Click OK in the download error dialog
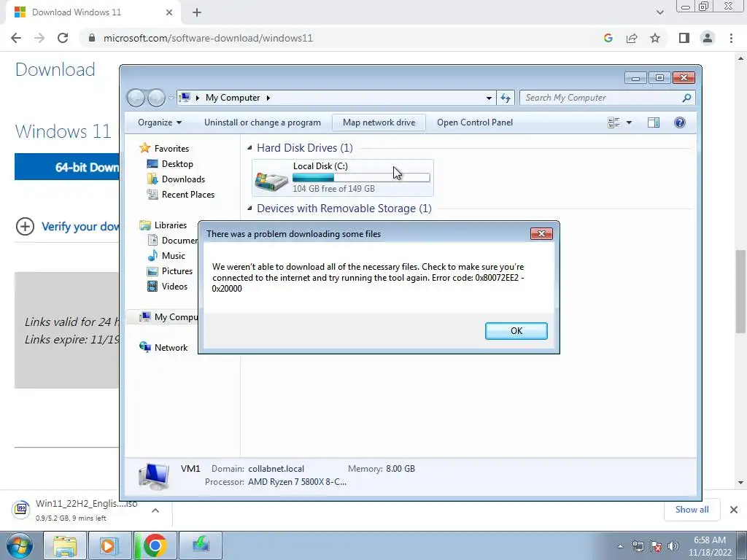This screenshot has height=560, width=747. click(x=516, y=331)
